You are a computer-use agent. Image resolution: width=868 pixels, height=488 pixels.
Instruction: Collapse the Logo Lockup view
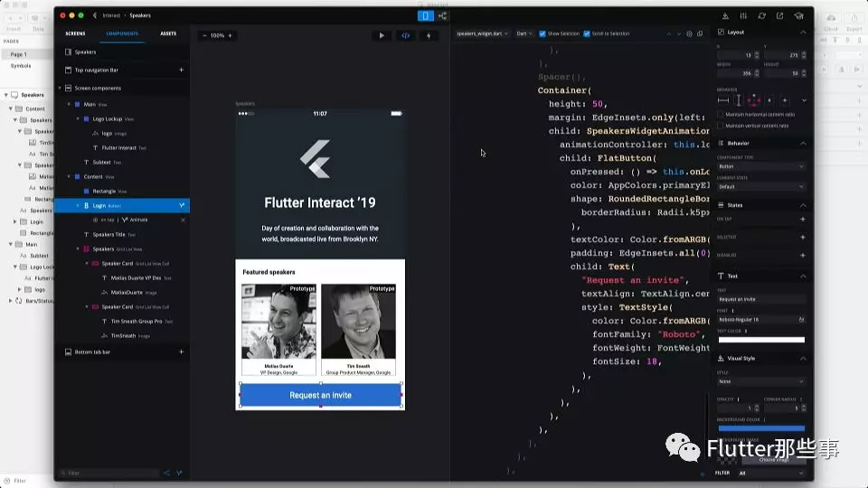coord(78,119)
